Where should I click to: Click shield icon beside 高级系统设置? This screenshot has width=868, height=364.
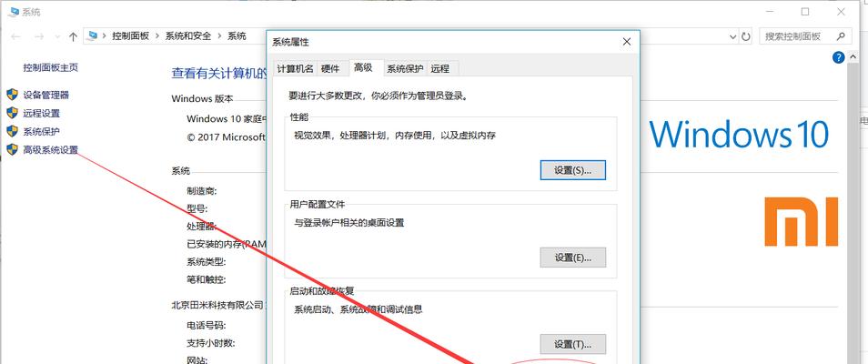[x=12, y=149]
